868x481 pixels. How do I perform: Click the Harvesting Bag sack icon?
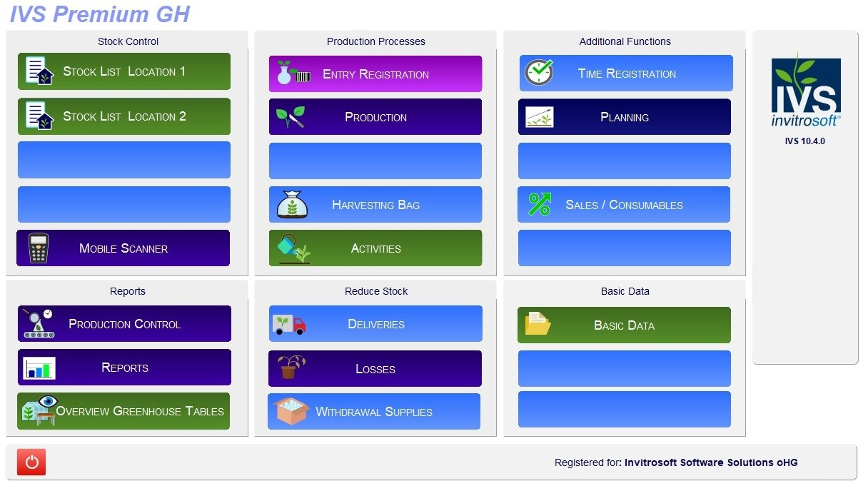[292, 205]
